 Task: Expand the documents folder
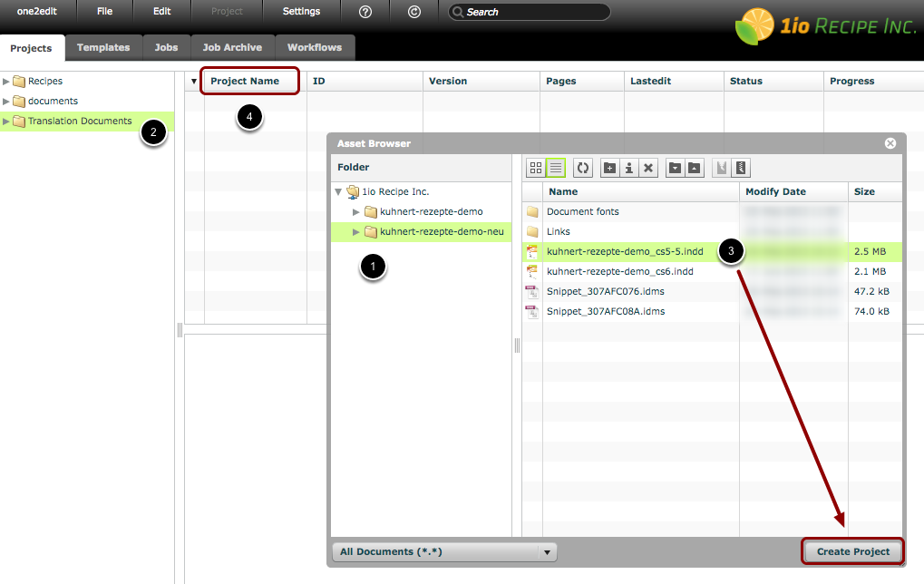click(5, 102)
